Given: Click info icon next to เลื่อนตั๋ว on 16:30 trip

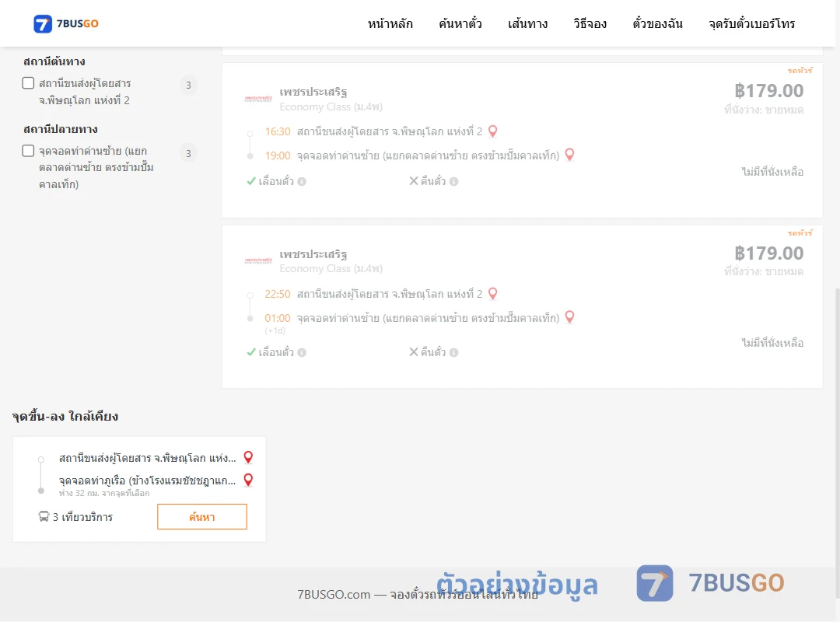Looking at the screenshot, I should 302,182.
